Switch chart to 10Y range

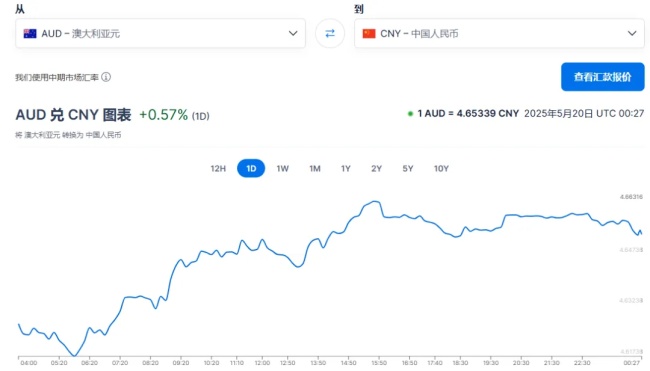pyautogui.click(x=441, y=168)
